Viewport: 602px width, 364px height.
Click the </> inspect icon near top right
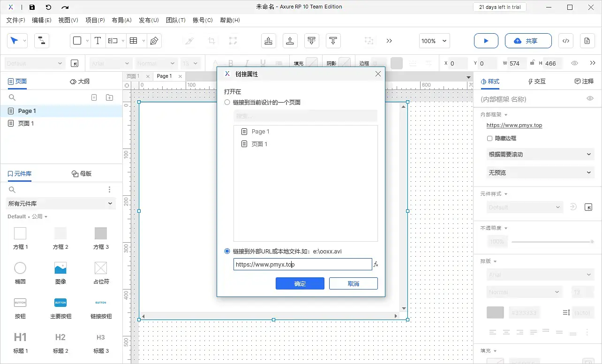click(565, 41)
